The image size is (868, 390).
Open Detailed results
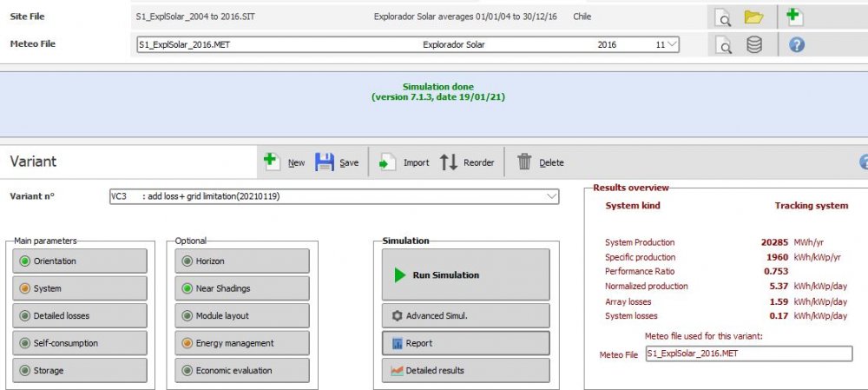[x=465, y=371]
